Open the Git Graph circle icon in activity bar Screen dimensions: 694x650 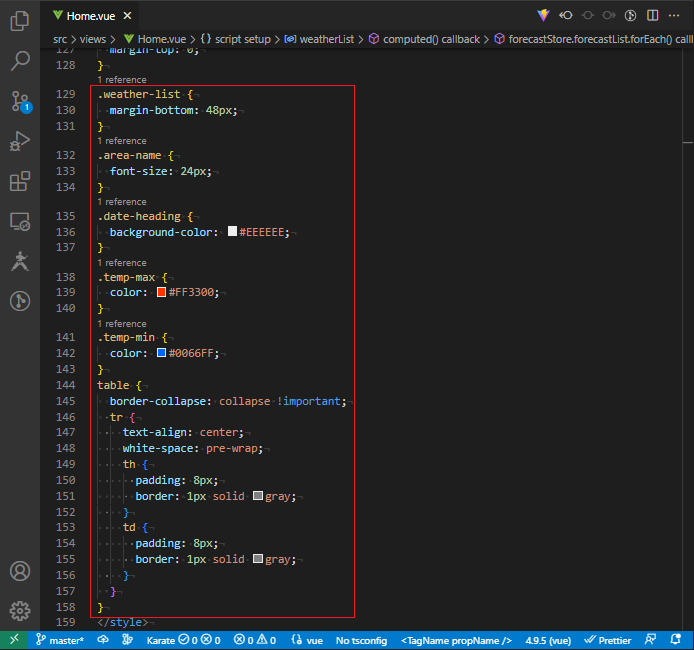coord(20,301)
